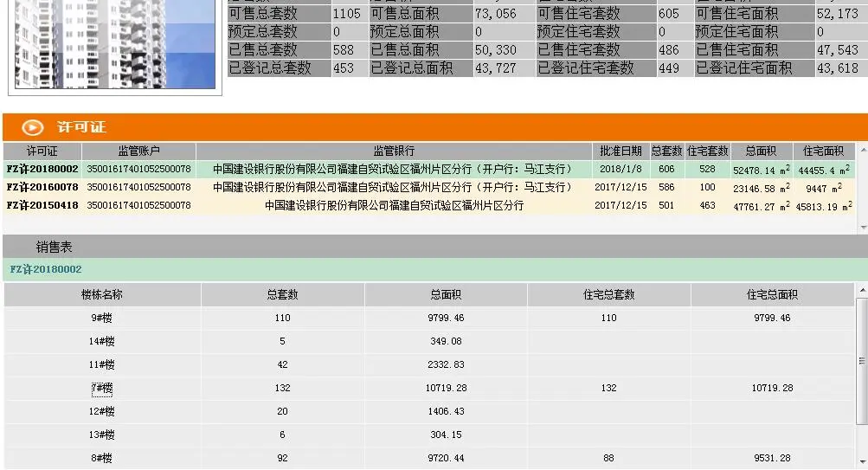Click the 住宅总套数 column header
Viewport: 868px width, 470px height.
608,294
